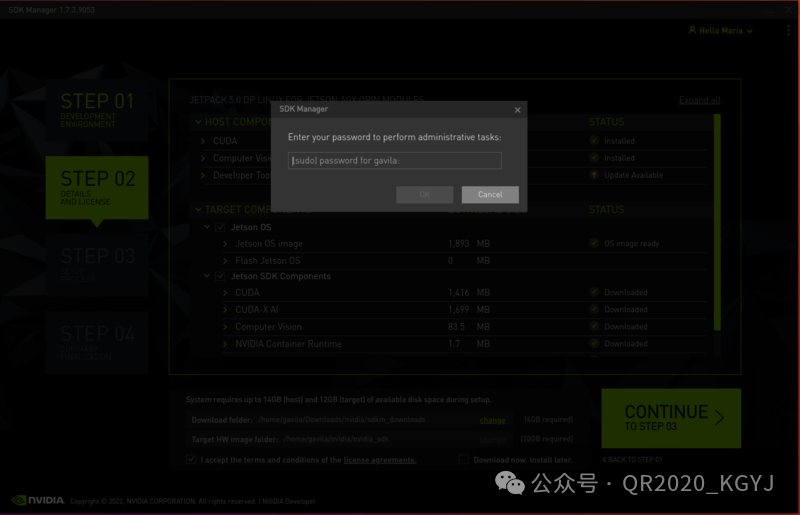Viewport: 800px width, 515px height.
Task: Open the NVIDIA Developer footer link
Action: tap(289, 501)
